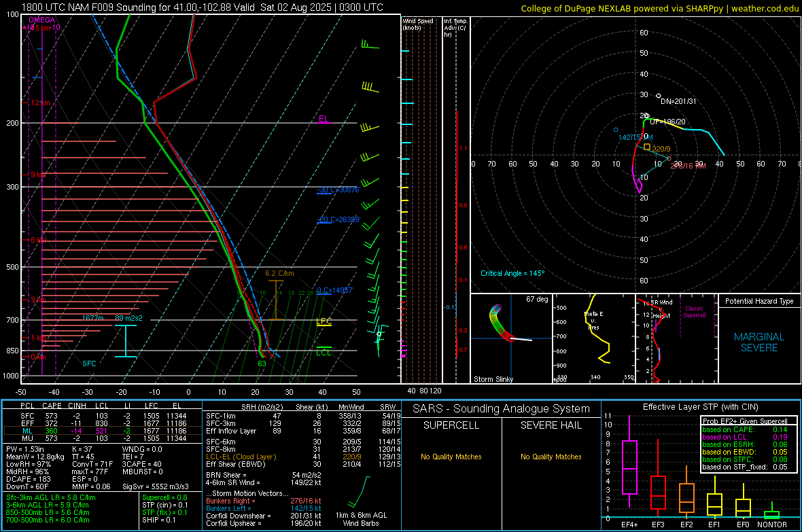Click the NONTOR box plot axis label

point(772,525)
